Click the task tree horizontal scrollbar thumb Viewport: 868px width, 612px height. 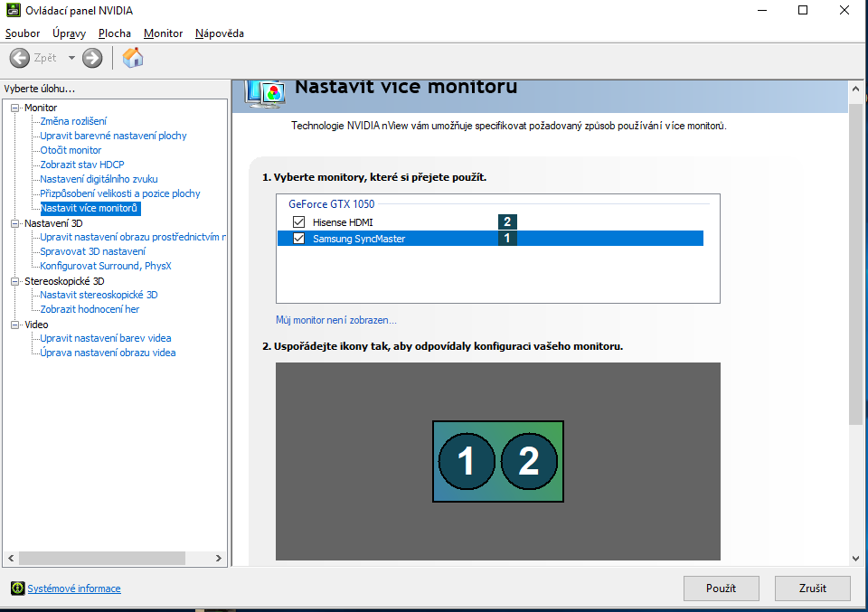tap(102, 559)
